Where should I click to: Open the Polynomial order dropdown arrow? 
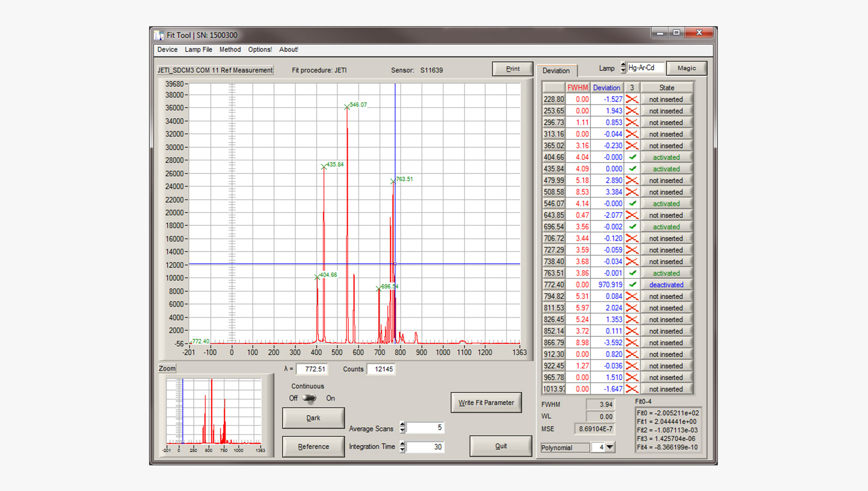610,447
